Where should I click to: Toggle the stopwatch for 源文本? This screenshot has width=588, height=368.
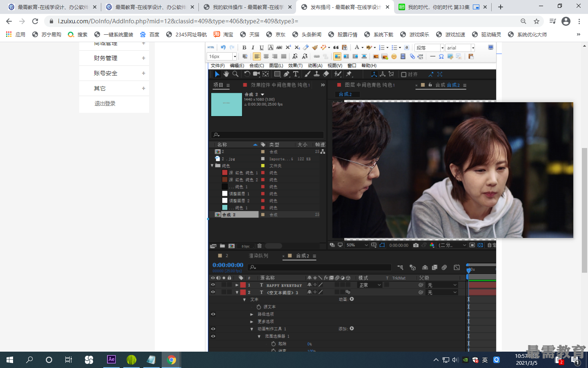click(259, 307)
